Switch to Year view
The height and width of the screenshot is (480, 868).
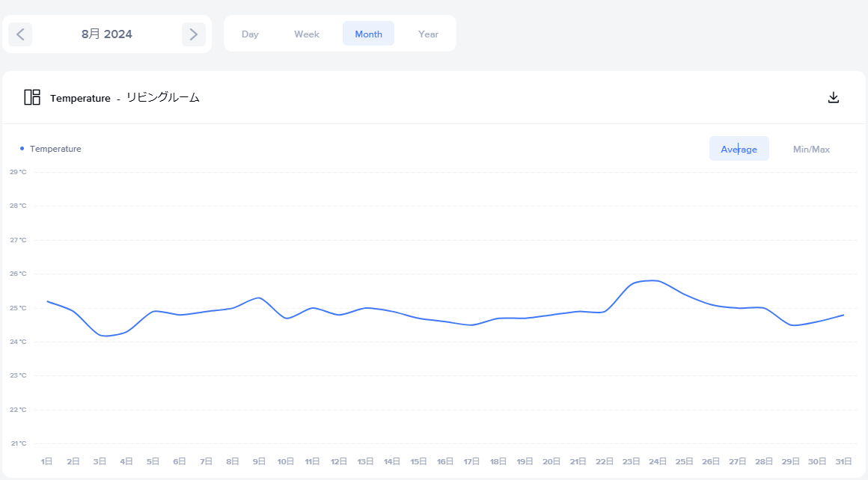click(x=428, y=34)
